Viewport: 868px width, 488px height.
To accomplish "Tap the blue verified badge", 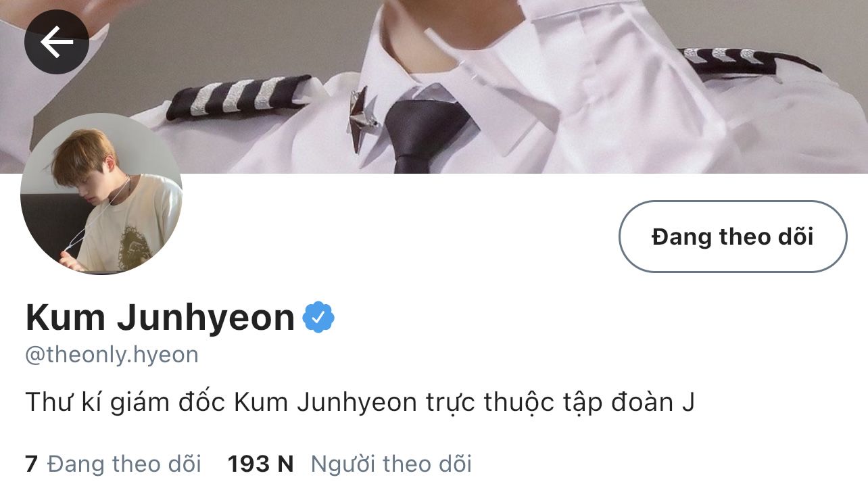I will click(318, 317).
